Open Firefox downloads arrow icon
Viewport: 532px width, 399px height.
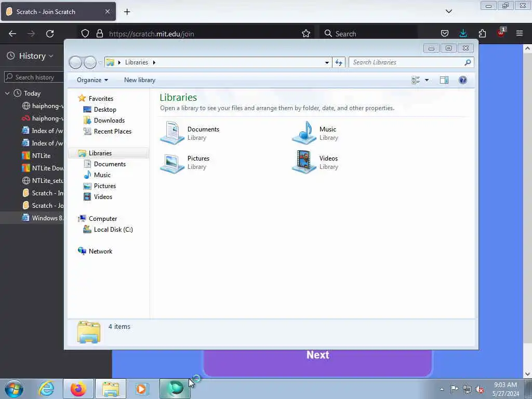(x=463, y=33)
